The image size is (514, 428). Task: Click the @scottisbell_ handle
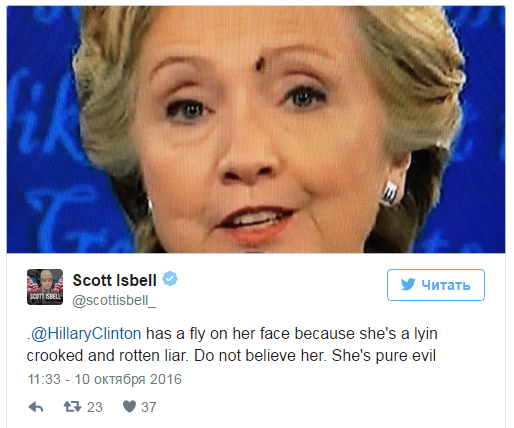point(114,301)
